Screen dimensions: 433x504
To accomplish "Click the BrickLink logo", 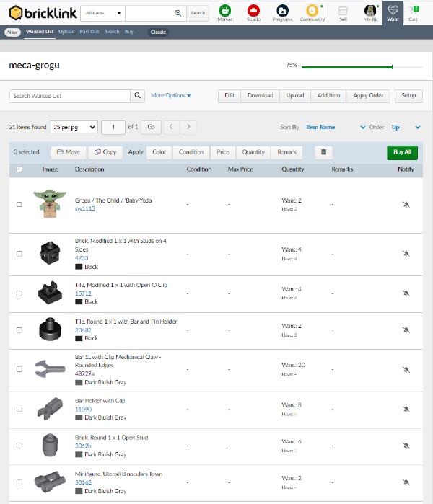I will (43, 13).
